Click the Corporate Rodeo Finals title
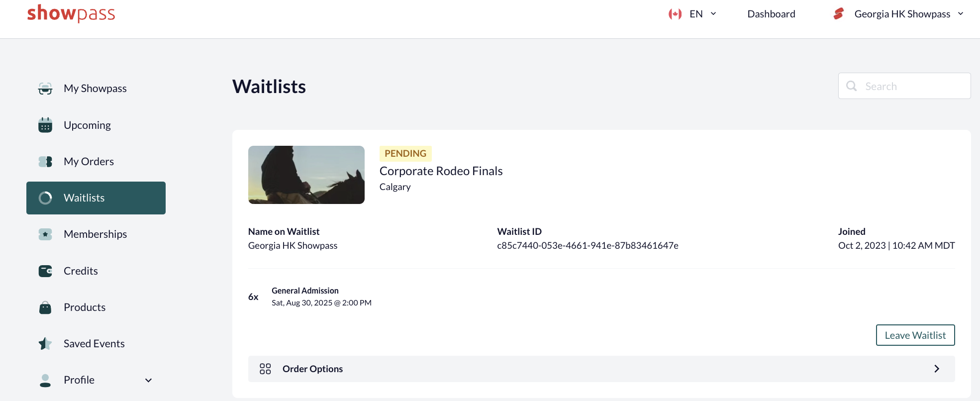Image resolution: width=980 pixels, height=401 pixels. (x=441, y=171)
